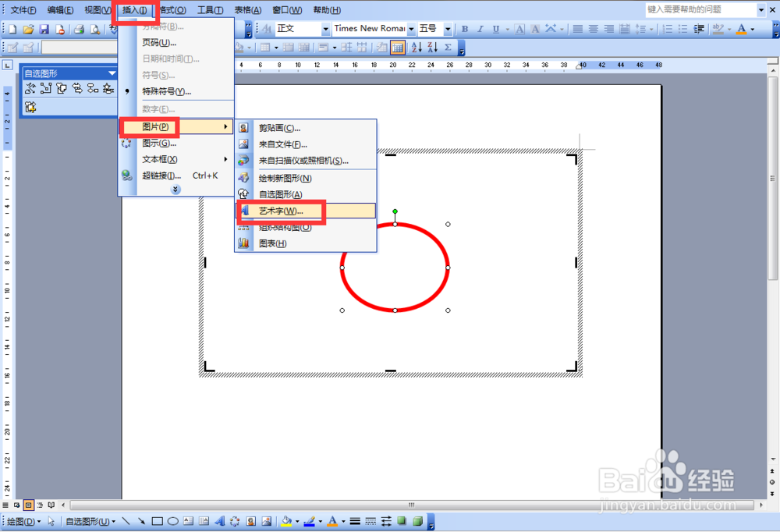Select the Oval drawing tool

(x=172, y=520)
